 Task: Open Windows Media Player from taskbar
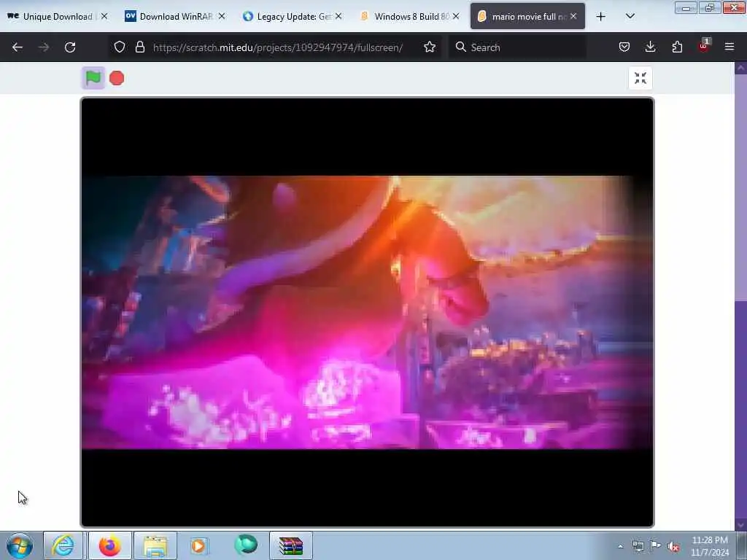click(199, 545)
